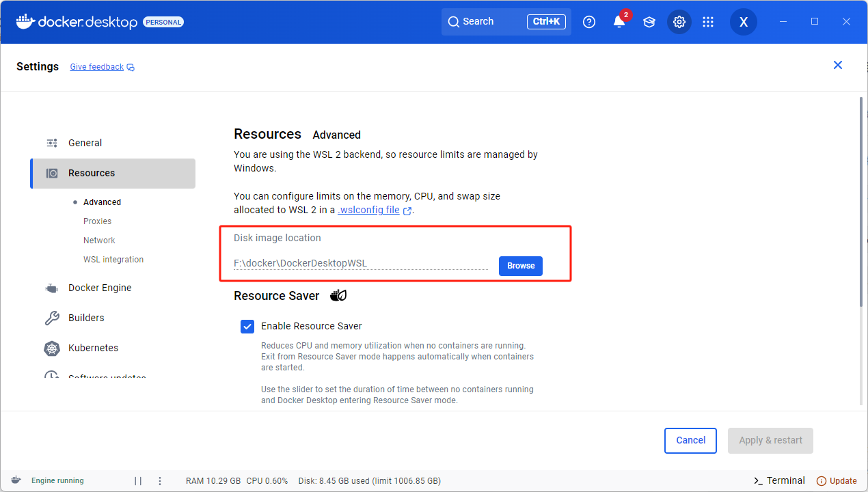Pause the Docker engine

click(138, 481)
